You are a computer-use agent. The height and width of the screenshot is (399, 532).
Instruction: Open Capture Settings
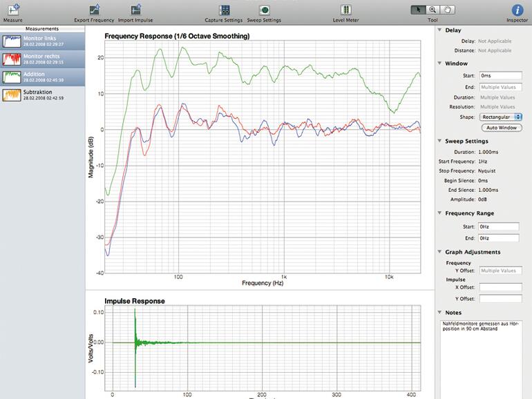(224, 10)
